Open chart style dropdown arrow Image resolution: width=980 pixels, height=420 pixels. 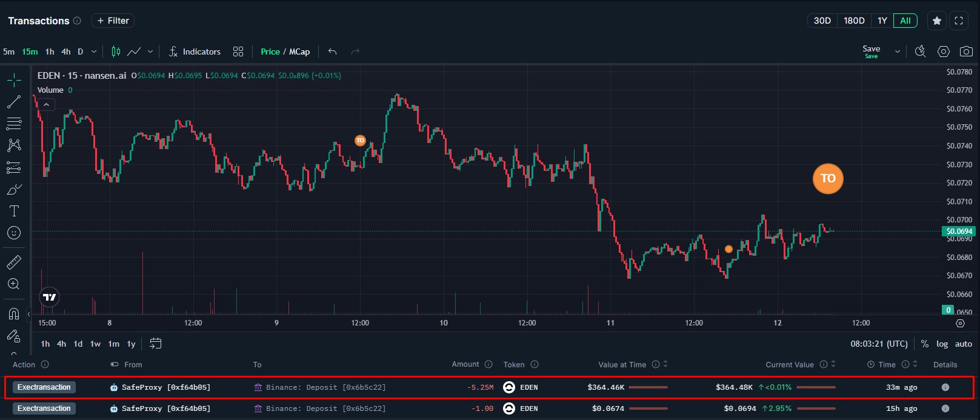(150, 52)
